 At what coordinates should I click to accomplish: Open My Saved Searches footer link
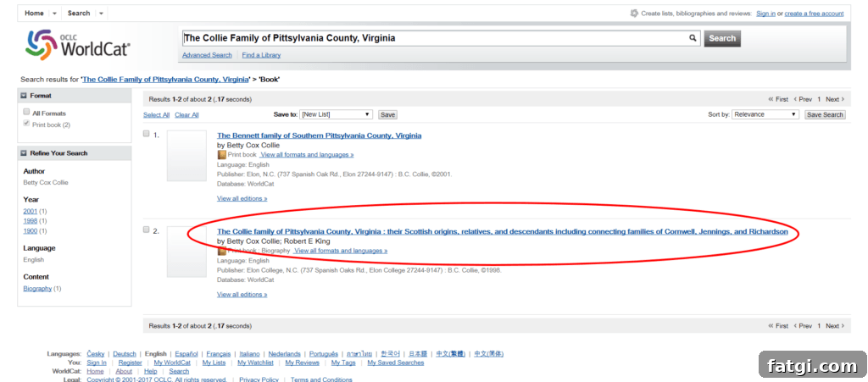pyautogui.click(x=396, y=363)
